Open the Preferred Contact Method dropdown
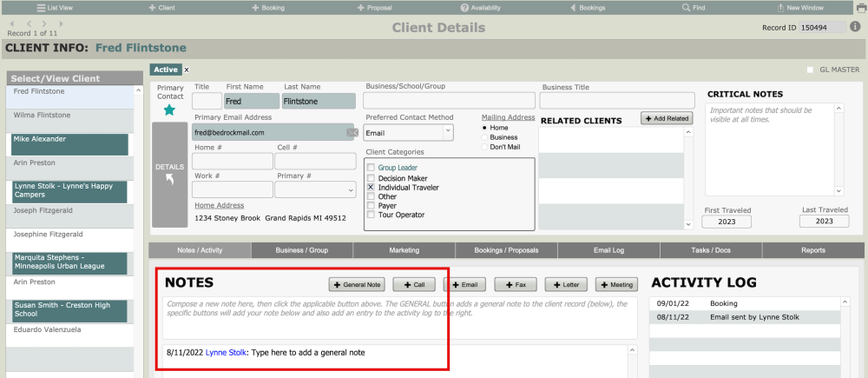This screenshot has width=868, height=378. click(409, 133)
